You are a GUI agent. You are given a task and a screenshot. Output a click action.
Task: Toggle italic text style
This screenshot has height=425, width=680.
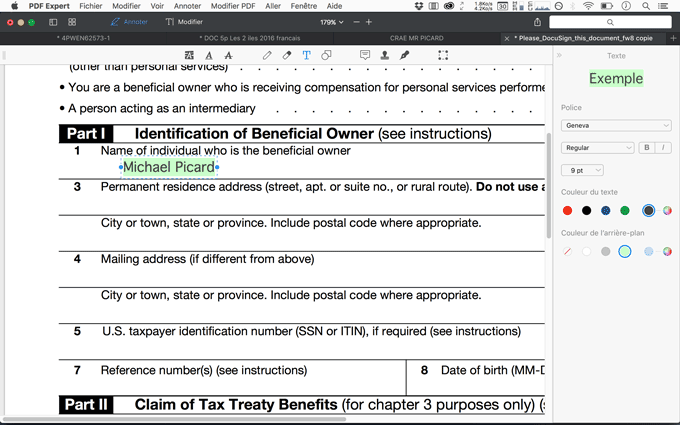[663, 147]
